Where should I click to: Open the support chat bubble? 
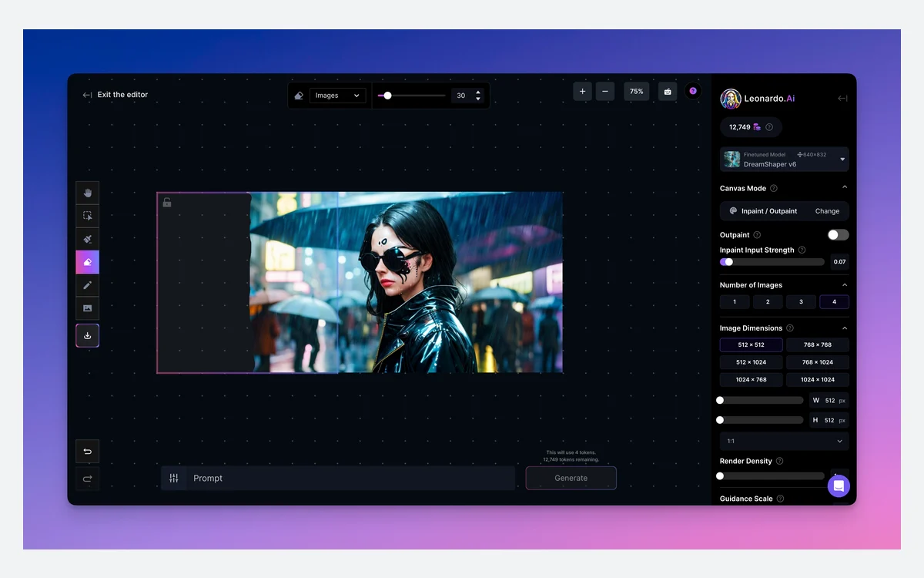click(839, 486)
